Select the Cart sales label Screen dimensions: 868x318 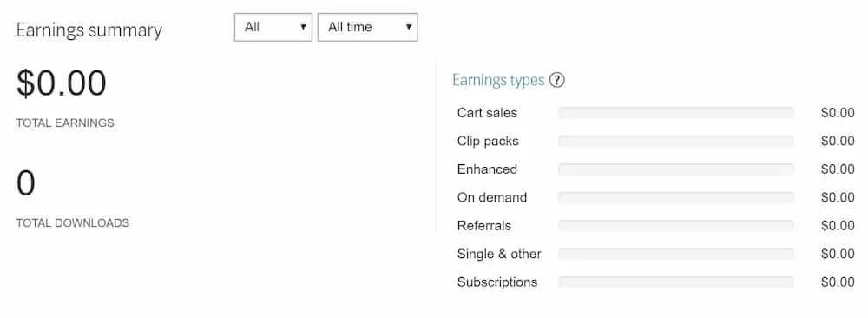487,113
